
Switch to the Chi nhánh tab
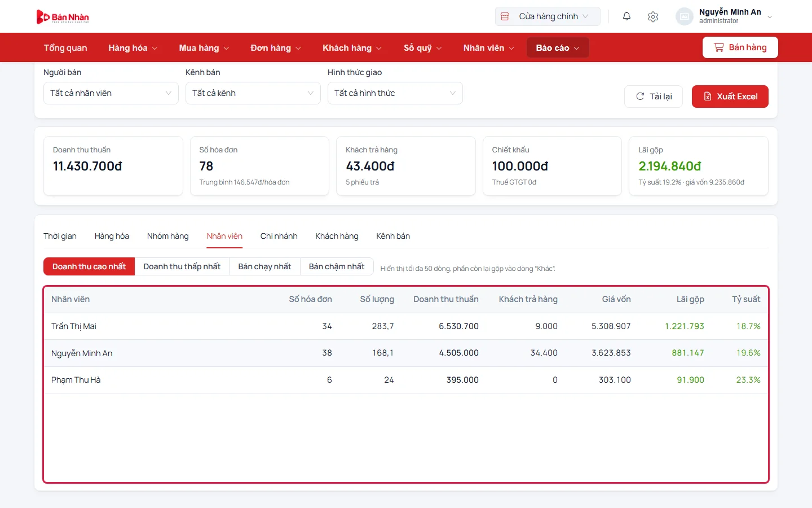pyautogui.click(x=279, y=236)
